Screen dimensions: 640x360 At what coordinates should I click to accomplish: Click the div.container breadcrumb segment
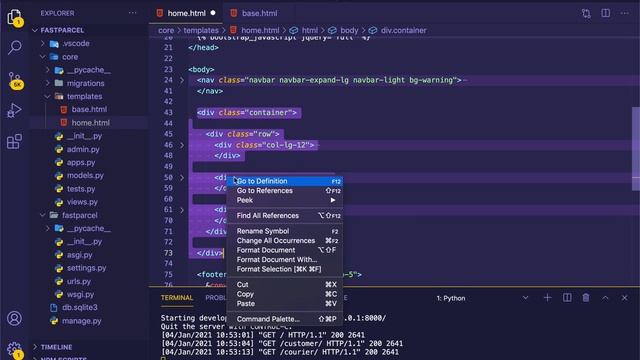pyautogui.click(x=403, y=30)
